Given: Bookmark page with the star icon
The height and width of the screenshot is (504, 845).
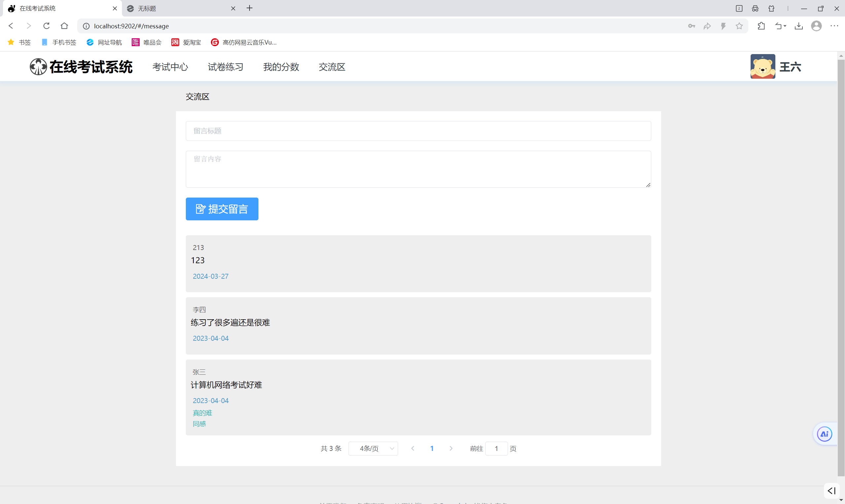Looking at the screenshot, I should point(739,26).
